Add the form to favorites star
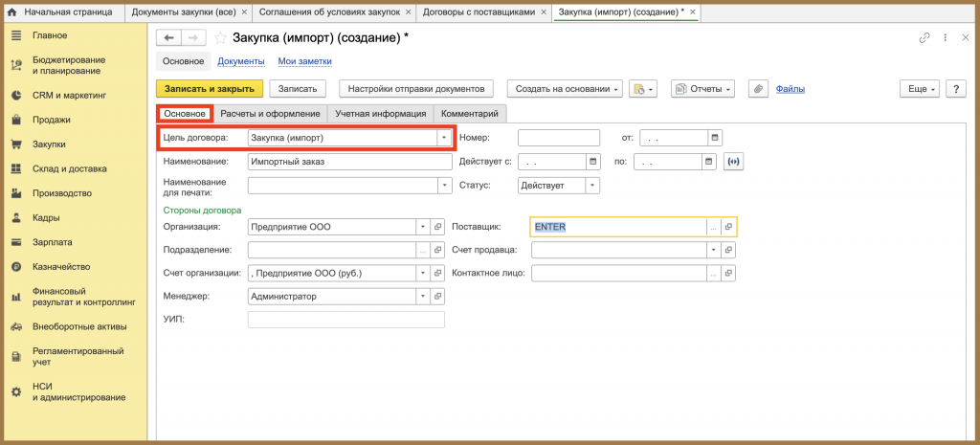 tap(220, 38)
